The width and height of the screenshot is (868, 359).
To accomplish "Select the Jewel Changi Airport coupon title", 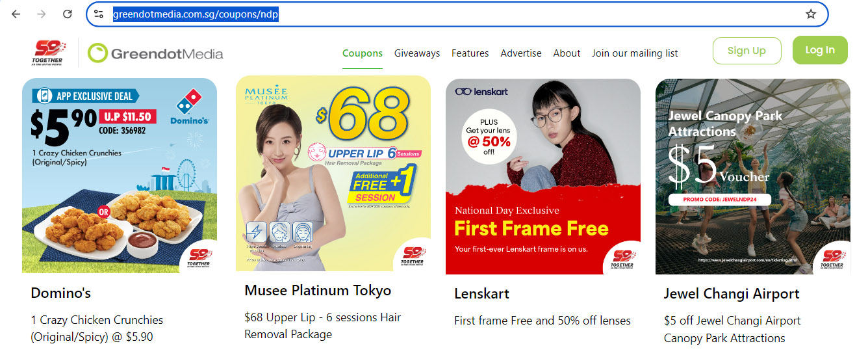I will (732, 293).
